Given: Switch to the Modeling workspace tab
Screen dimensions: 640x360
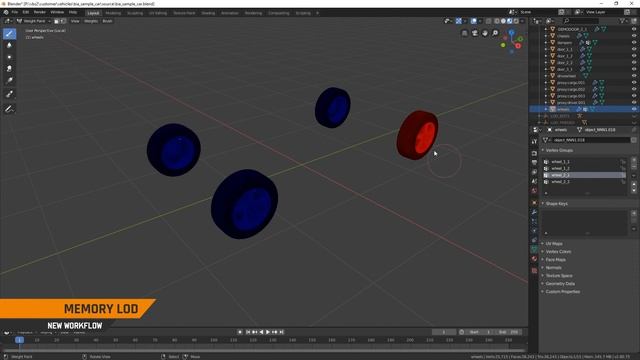Looking at the screenshot, I should [x=113, y=13].
